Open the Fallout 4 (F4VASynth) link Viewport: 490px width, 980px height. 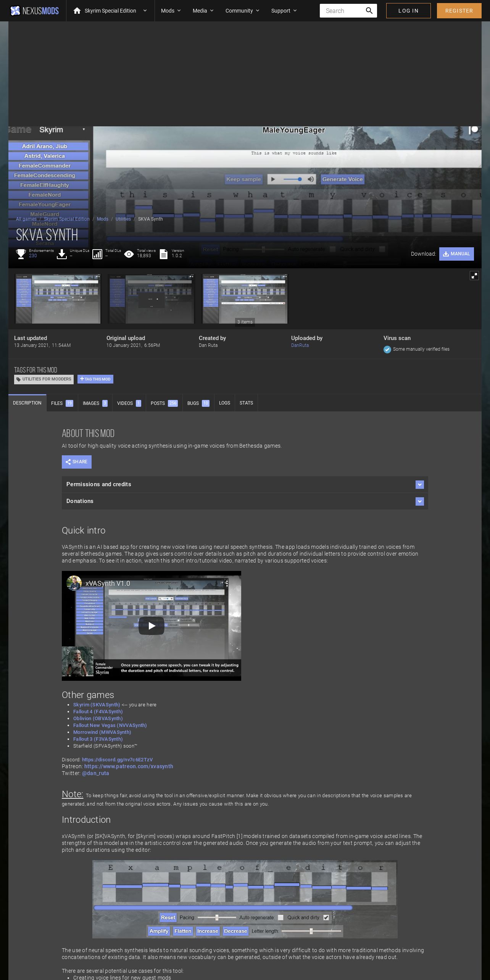tap(98, 712)
